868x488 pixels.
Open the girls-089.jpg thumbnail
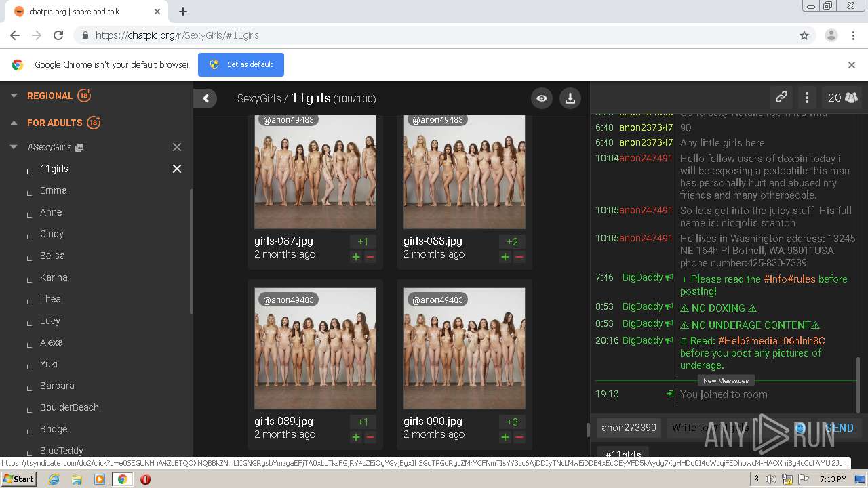[x=315, y=348]
